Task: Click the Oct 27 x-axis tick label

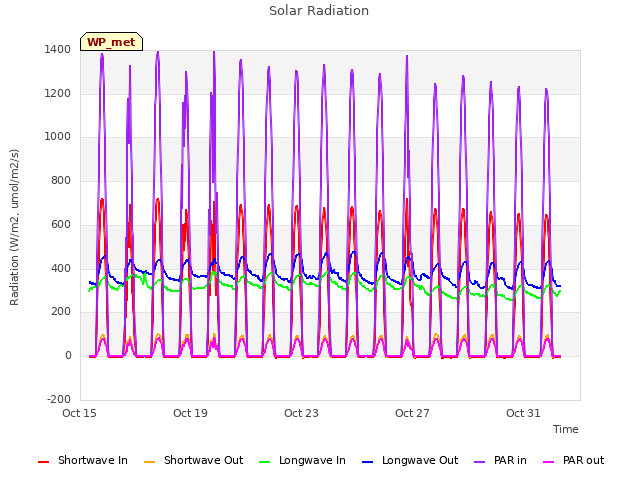Action: click(412, 413)
